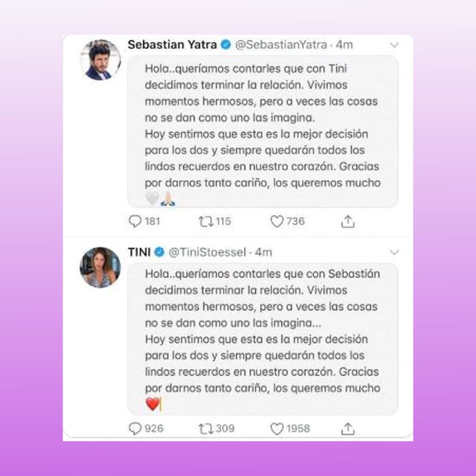Screen dimensions: 476x476
Task: Click verified badge next to Sebastian Yatra
Action: pyautogui.click(x=226, y=45)
